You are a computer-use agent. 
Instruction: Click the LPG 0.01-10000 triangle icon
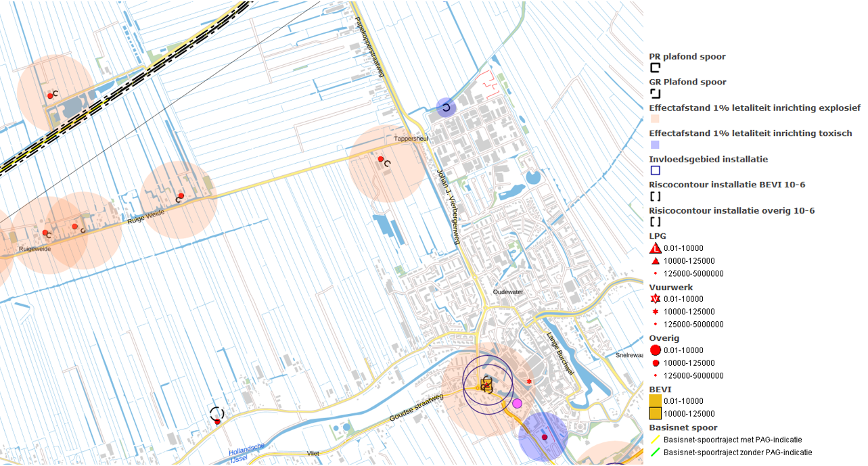(x=655, y=248)
